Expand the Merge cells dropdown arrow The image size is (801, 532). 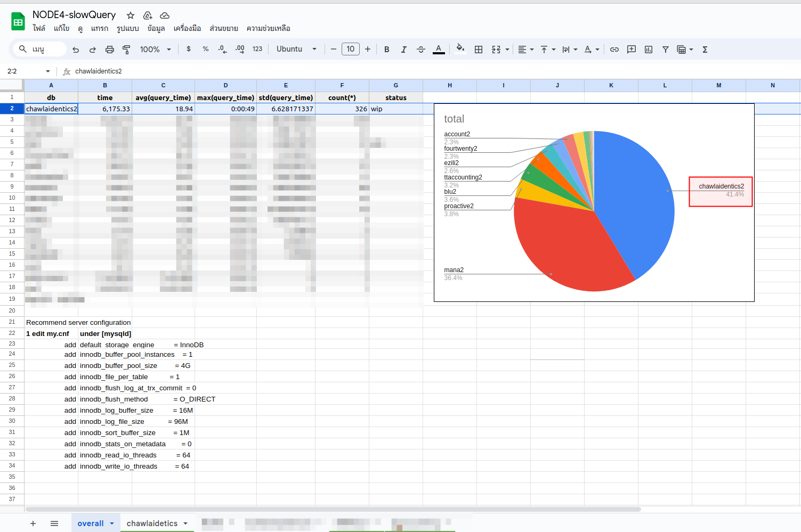tap(507, 50)
